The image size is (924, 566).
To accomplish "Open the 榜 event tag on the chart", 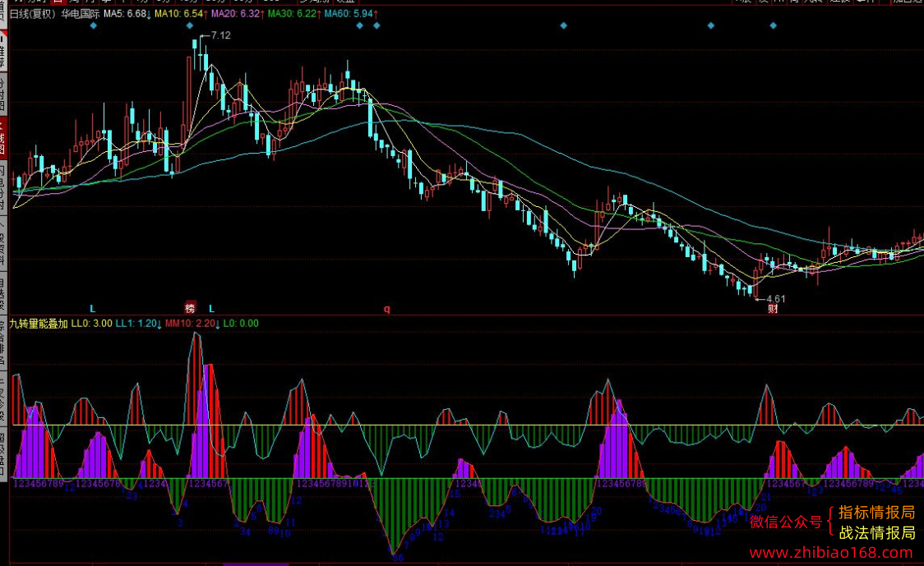I will click(x=190, y=308).
